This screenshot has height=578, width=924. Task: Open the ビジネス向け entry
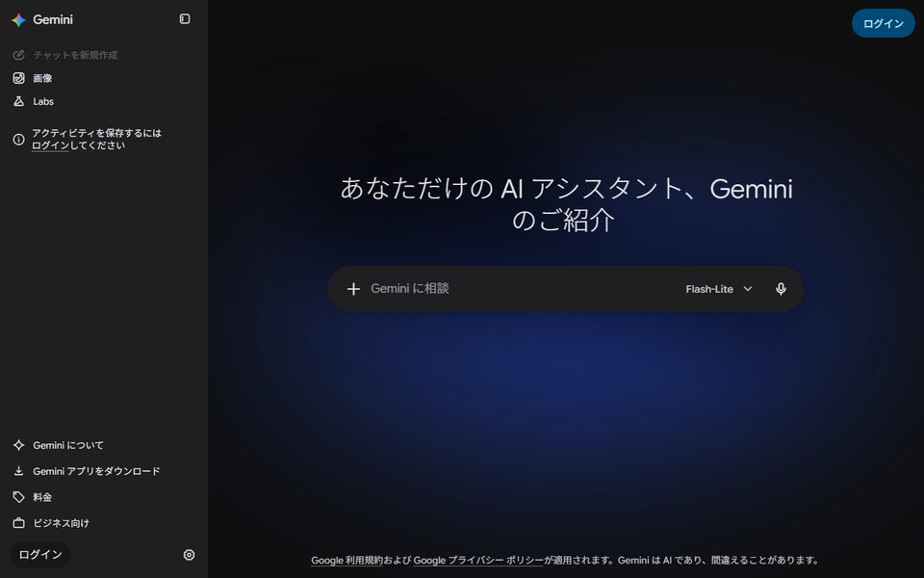pyautogui.click(x=62, y=523)
